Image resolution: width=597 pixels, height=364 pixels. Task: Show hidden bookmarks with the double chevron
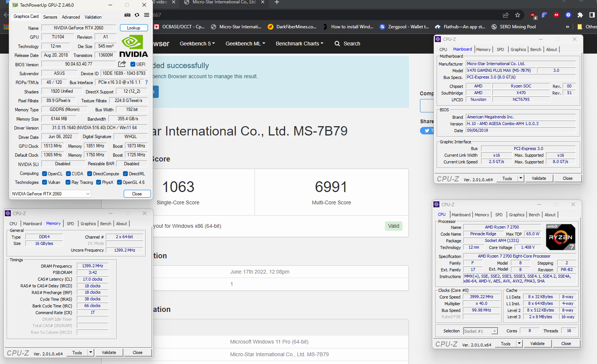click(567, 27)
